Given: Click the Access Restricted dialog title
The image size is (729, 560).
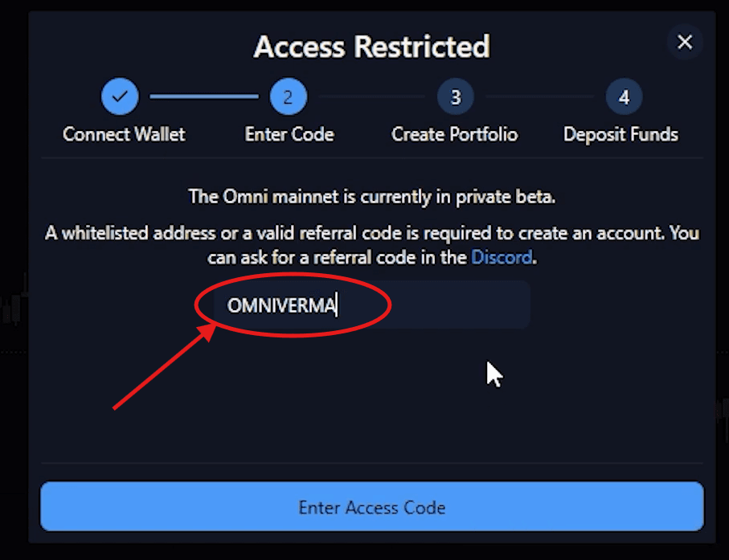Looking at the screenshot, I should pos(371,47).
